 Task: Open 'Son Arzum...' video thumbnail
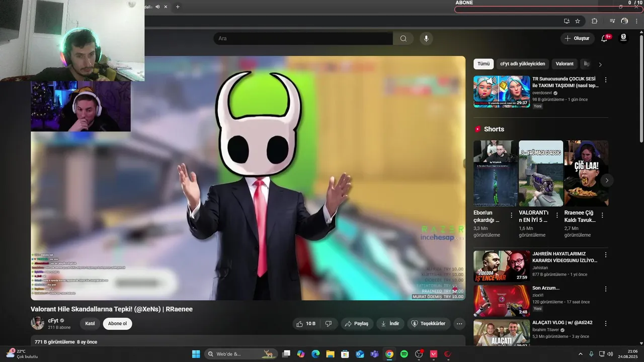coord(502,301)
